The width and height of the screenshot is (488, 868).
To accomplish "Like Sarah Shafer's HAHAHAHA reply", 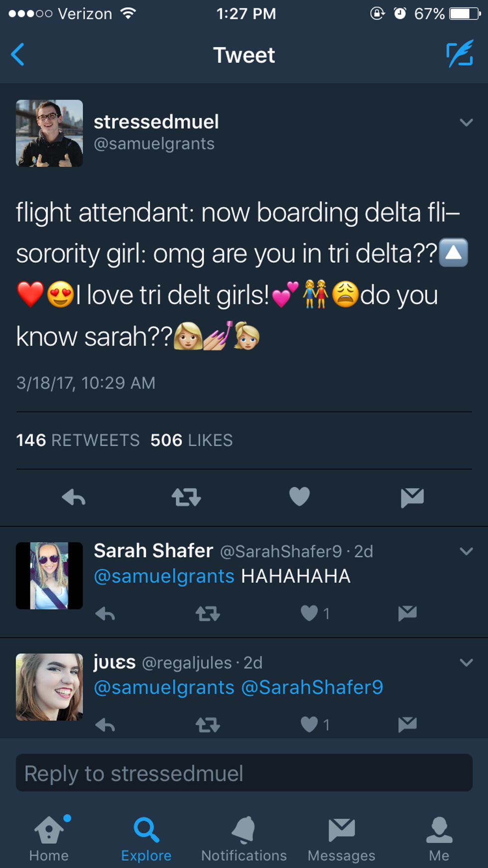I will point(309,613).
